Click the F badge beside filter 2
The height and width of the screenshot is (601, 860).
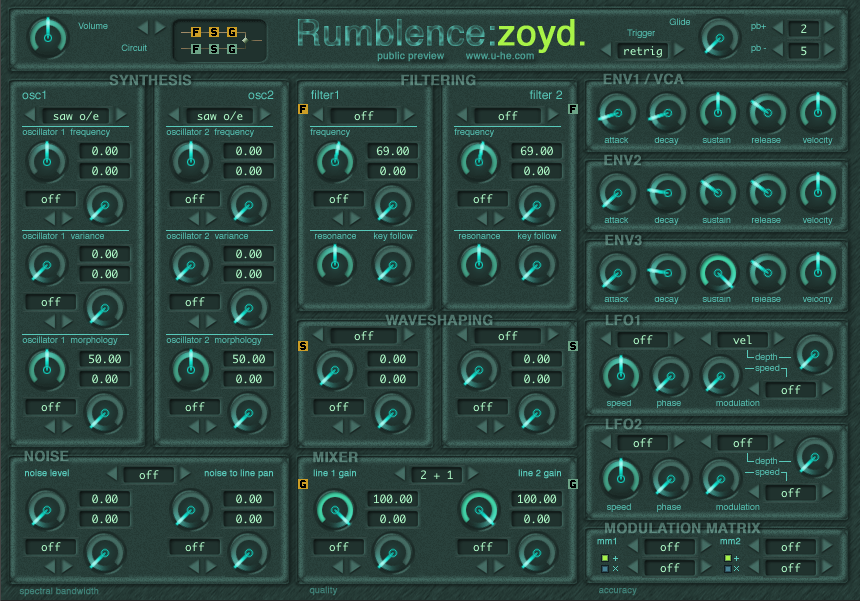573,109
